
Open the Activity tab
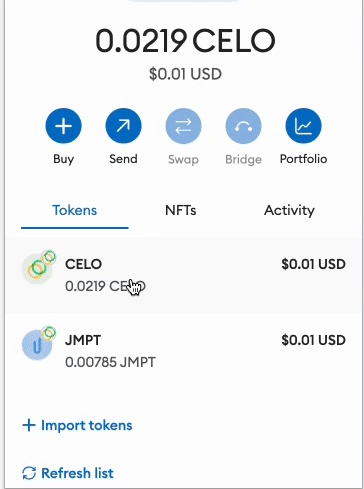[x=289, y=210]
